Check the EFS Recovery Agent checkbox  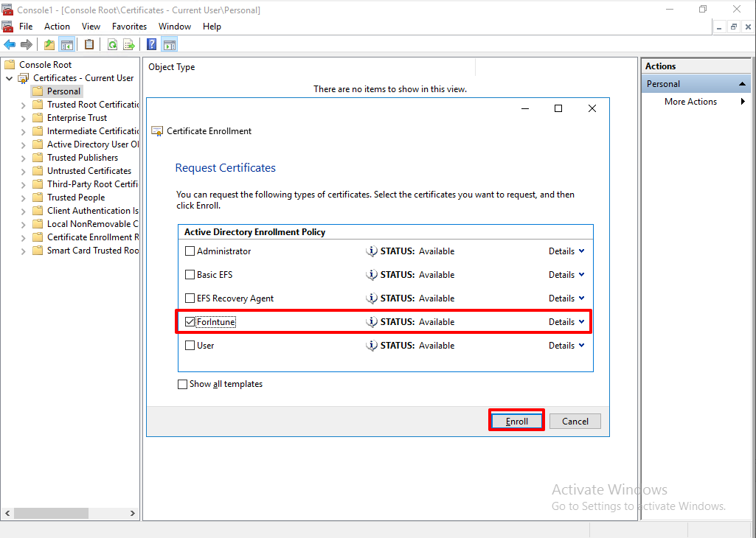(190, 298)
